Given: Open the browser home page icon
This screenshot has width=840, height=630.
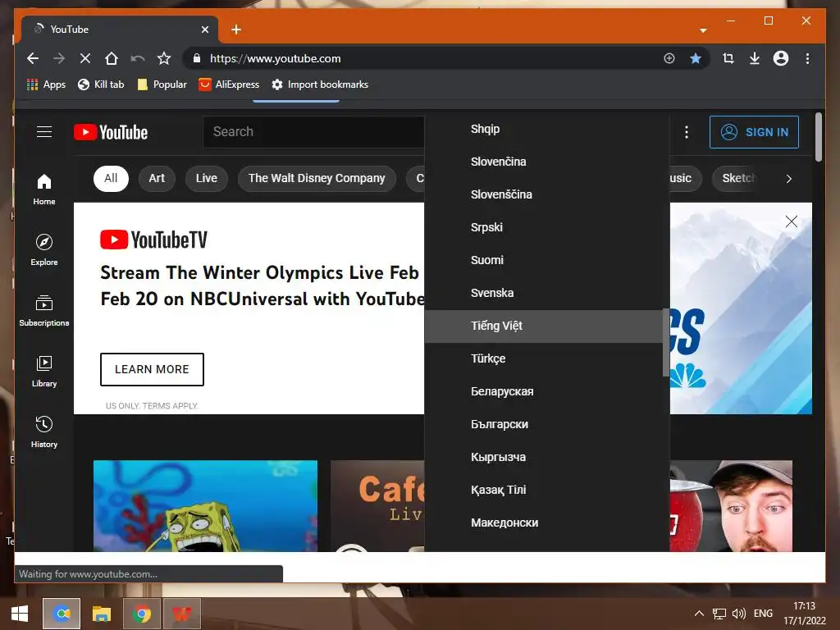Looking at the screenshot, I should tap(112, 58).
